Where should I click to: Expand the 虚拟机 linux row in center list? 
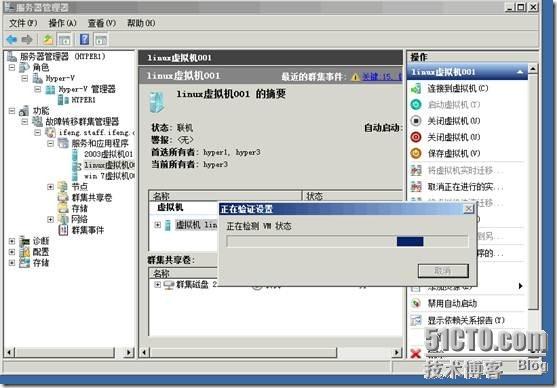click(x=157, y=225)
